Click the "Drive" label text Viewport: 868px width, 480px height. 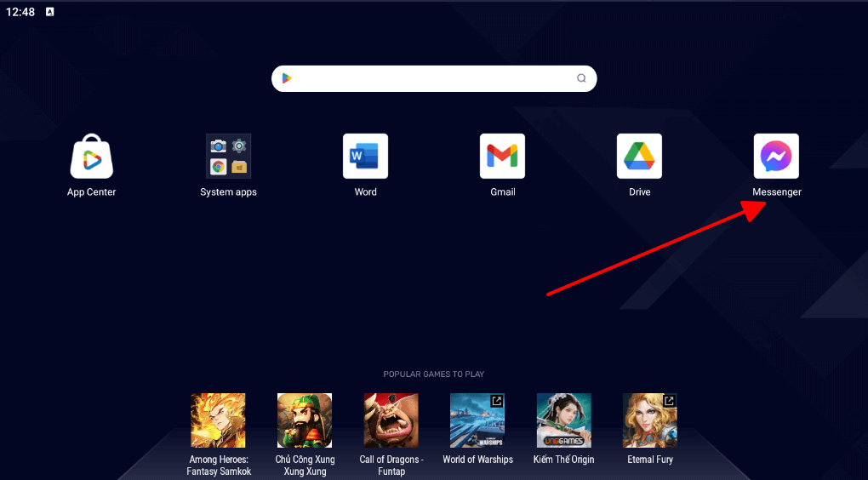[x=639, y=192]
